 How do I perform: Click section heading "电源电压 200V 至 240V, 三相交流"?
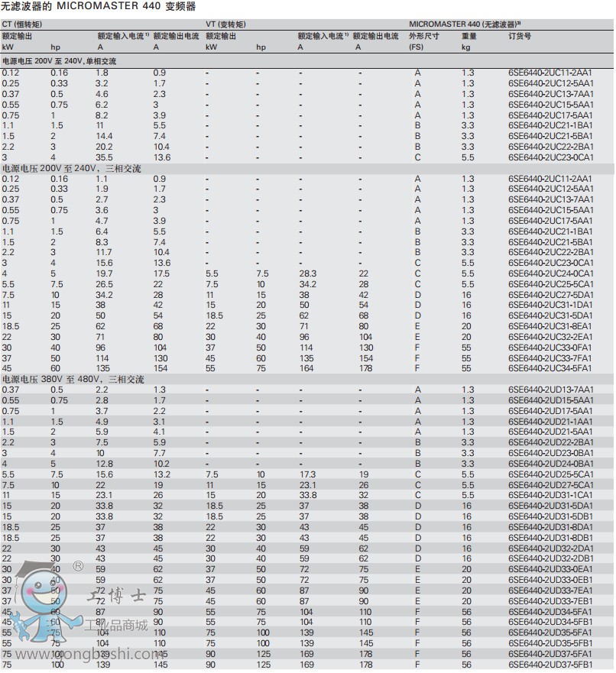(72, 168)
